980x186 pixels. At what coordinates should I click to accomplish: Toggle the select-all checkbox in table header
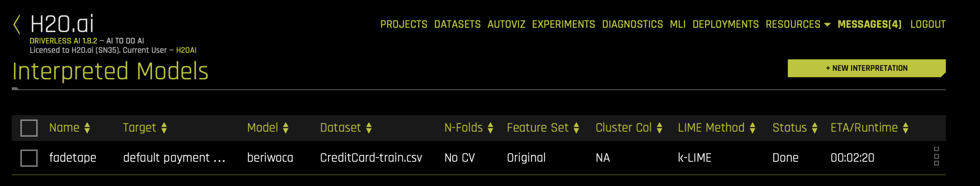pos(29,128)
